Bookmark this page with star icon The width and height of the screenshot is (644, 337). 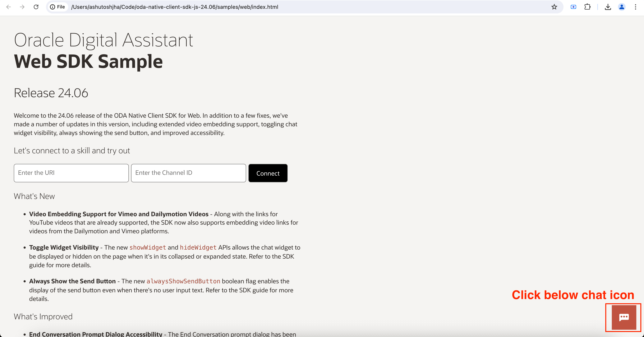point(554,7)
